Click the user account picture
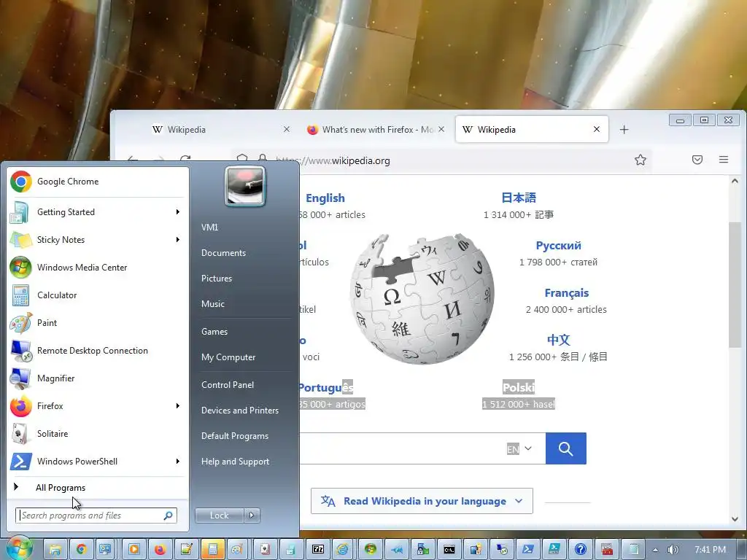This screenshot has height=560, width=747. pyautogui.click(x=245, y=186)
